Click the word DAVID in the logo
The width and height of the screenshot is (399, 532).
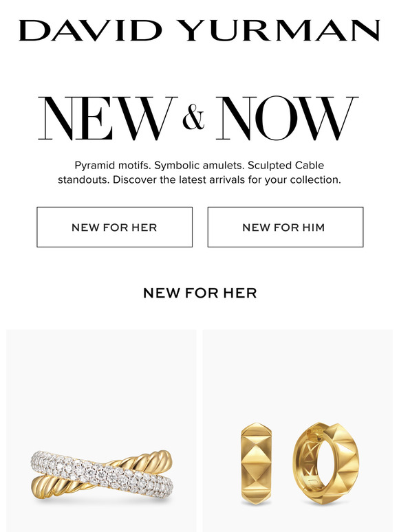coord(91,30)
